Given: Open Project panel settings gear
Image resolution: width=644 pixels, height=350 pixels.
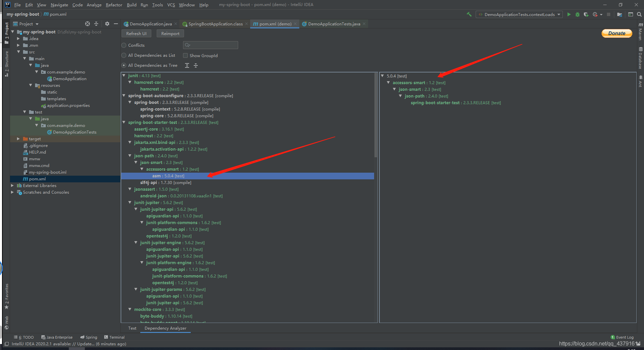Looking at the screenshot, I should tap(107, 24).
